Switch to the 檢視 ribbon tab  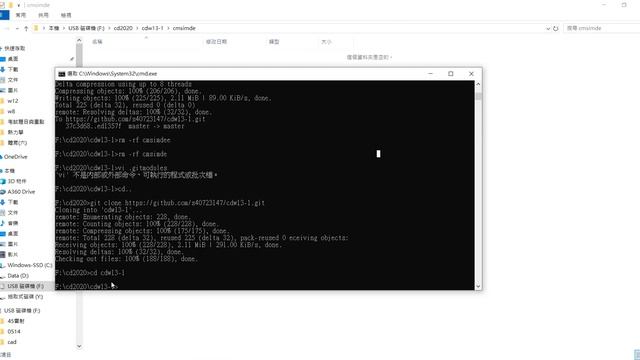tap(66, 15)
